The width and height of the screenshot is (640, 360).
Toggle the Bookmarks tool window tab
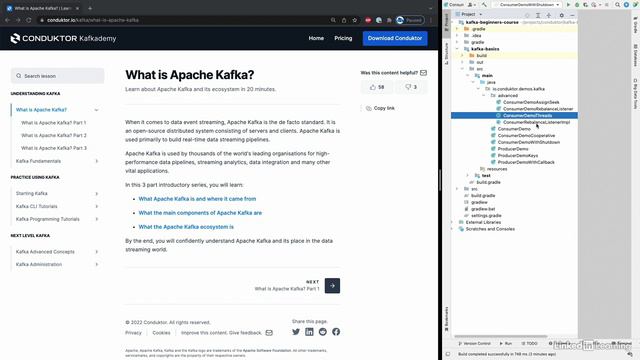click(x=446, y=319)
